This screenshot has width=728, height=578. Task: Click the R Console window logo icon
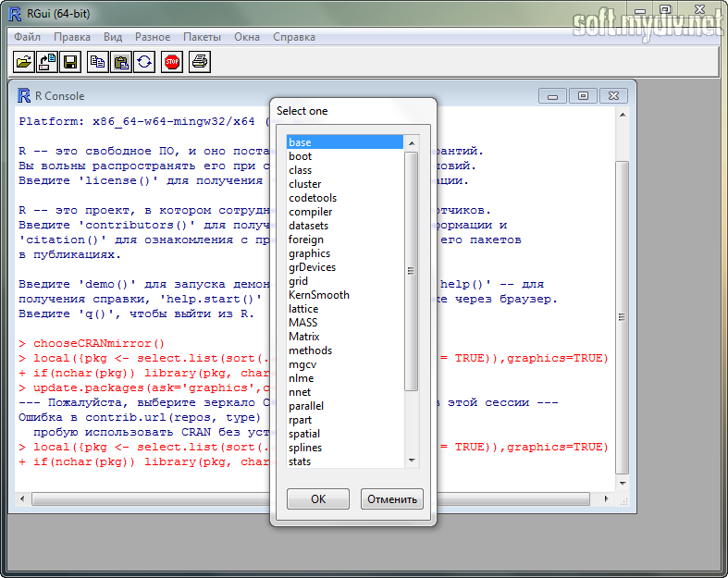coord(24,95)
